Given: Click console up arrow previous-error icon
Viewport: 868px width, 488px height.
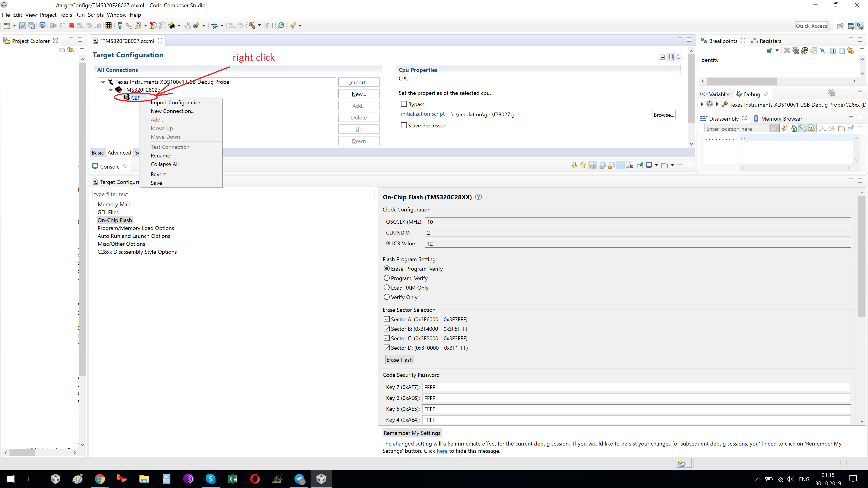Looking at the screenshot, I should (x=583, y=165).
